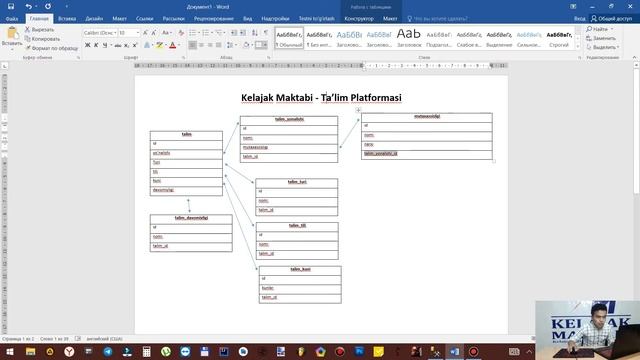The height and width of the screenshot is (360, 640).
Task: Select the Обычный (Normal) style
Action: 289,38
